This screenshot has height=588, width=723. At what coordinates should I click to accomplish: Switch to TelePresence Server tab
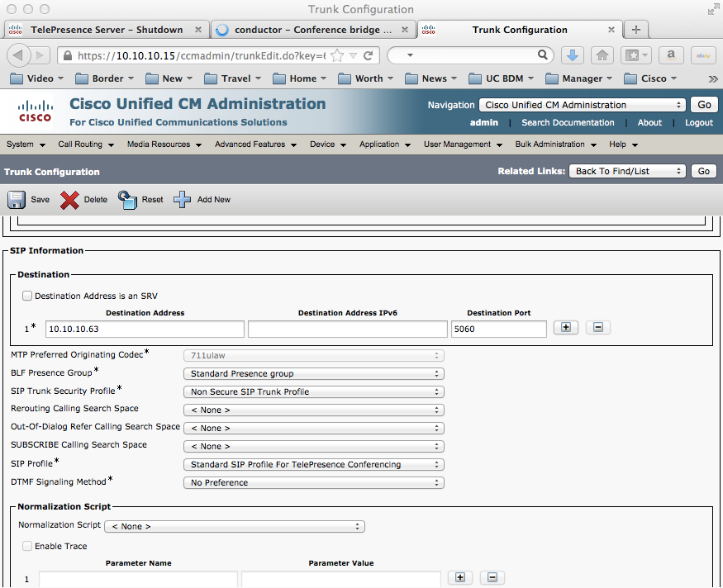tap(107, 30)
